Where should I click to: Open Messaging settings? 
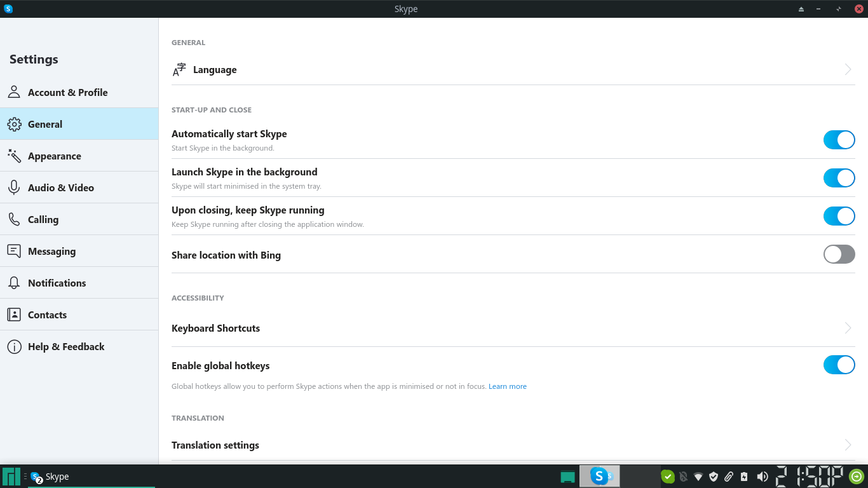79,251
